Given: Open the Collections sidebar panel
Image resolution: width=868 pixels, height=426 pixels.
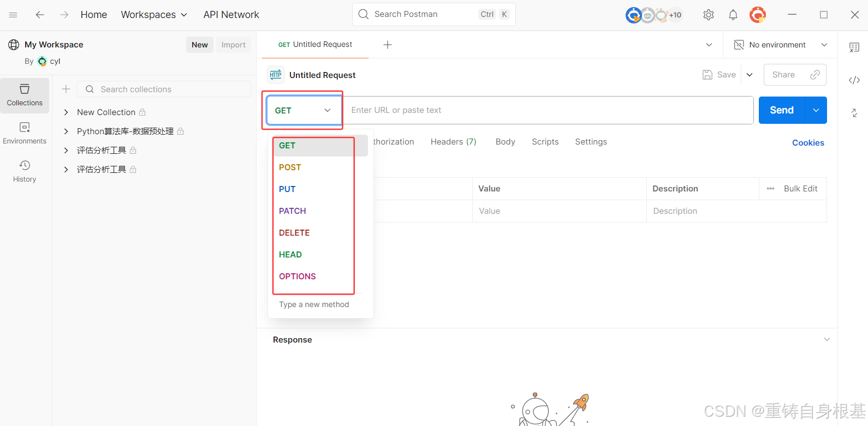Looking at the screenshot, I should tap(25, 95).
